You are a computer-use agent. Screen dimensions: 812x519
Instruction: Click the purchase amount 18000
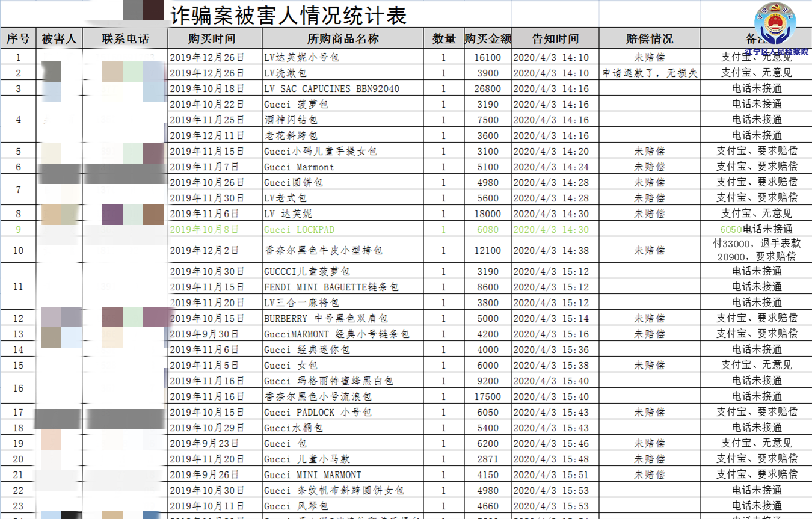(487, 214)
